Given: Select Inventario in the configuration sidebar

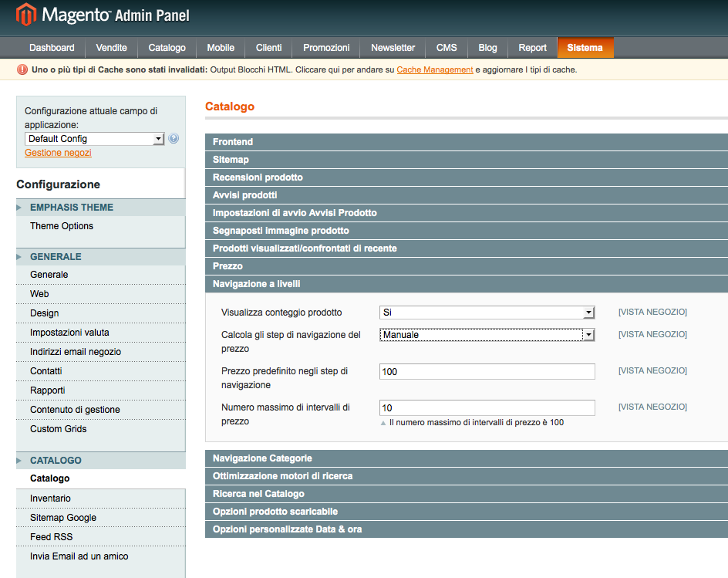Looking at the screenshot, I should [x=50, y=499].
